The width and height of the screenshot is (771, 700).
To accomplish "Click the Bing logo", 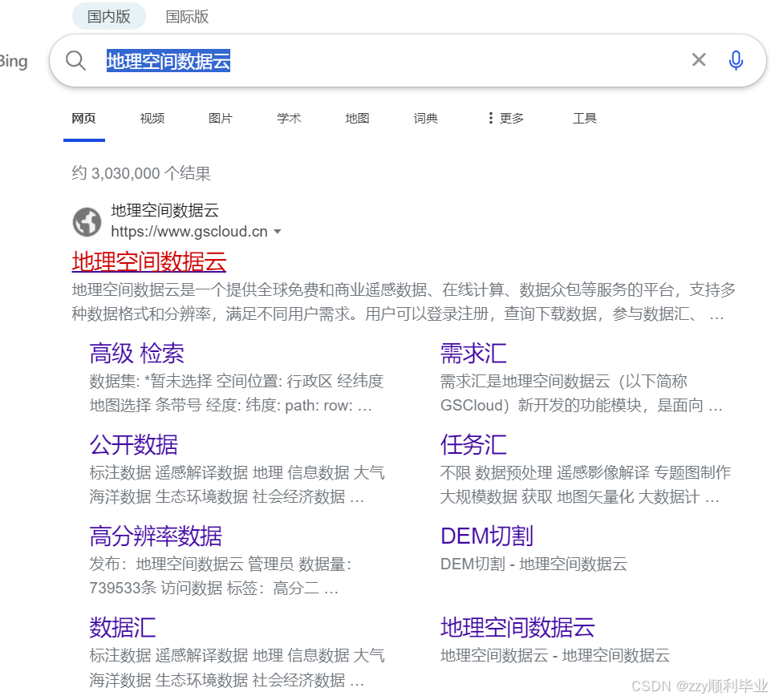I will [14, 62].
